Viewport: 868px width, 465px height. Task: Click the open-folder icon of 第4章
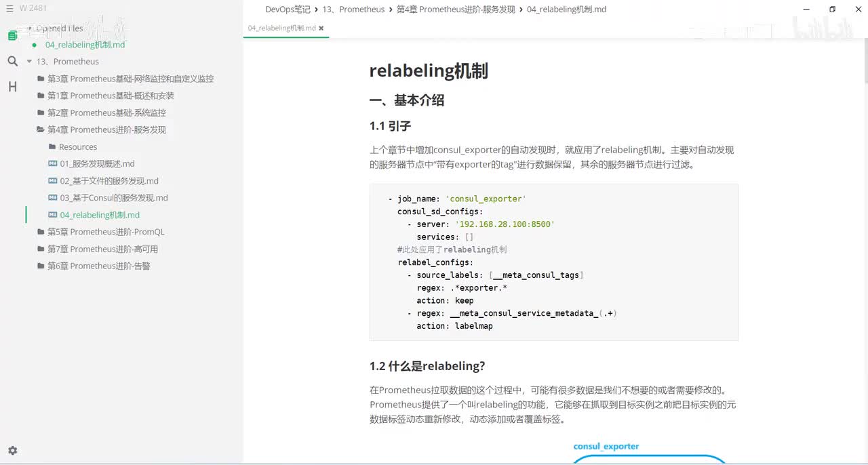[41, 129]
